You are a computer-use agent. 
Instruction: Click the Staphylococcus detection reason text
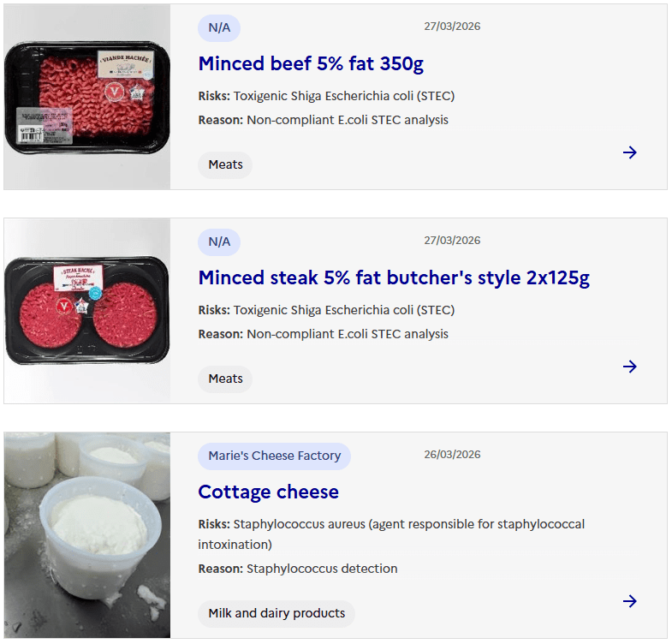point(322,569)
